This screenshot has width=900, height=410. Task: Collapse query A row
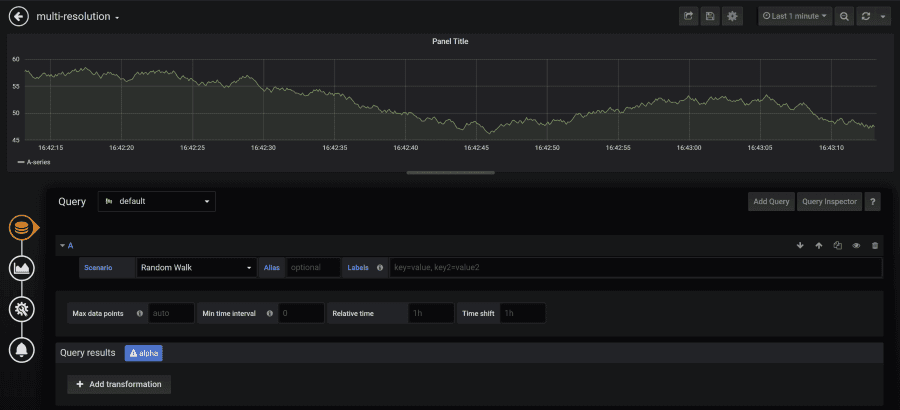(67, 246)
